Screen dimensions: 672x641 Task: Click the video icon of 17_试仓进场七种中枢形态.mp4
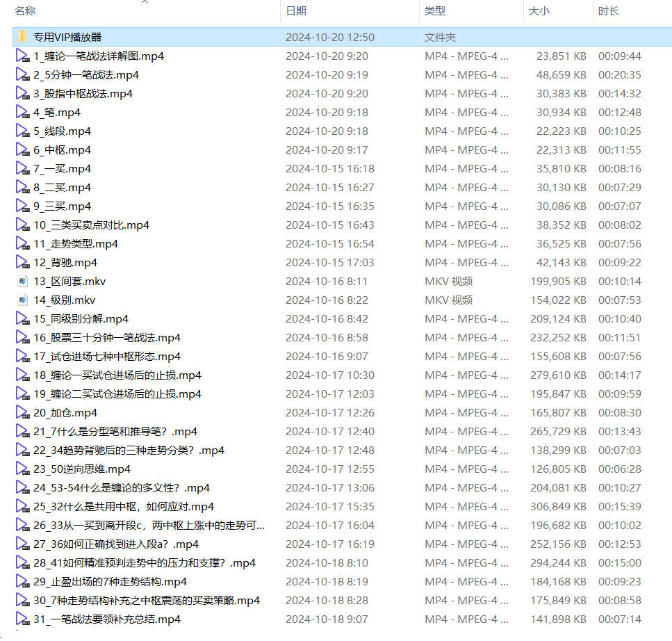pos(22,356)
